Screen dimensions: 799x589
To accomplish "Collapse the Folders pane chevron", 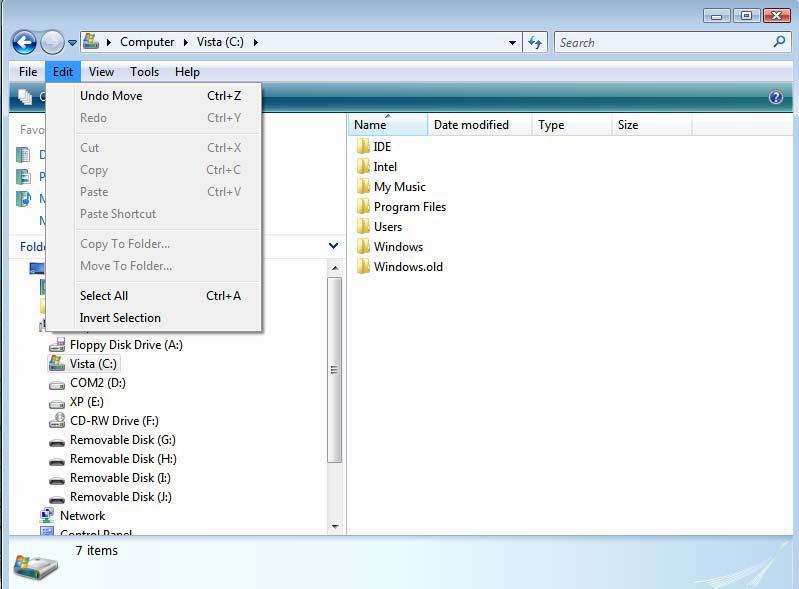I will pos(333,246).
